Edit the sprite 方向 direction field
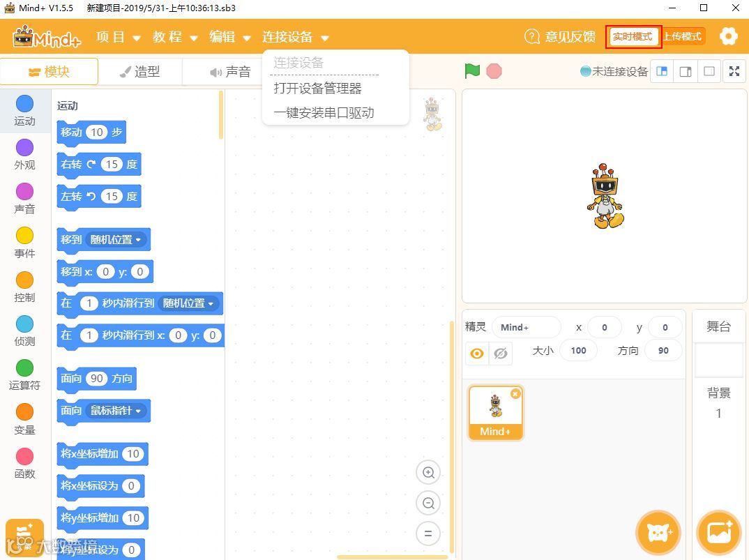The width and height of the screenshot is (749, 560). click(663, 350)
